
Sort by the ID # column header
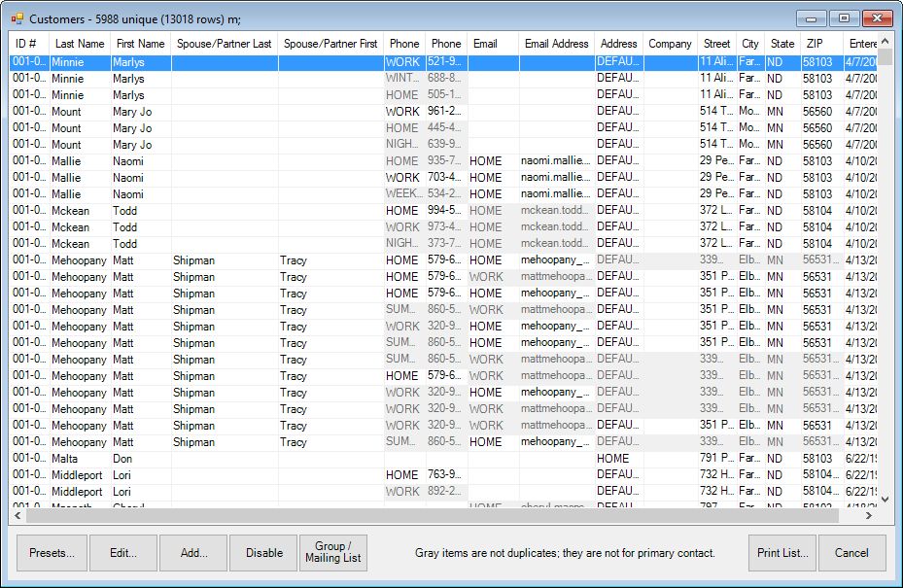[x=29, y=44]
